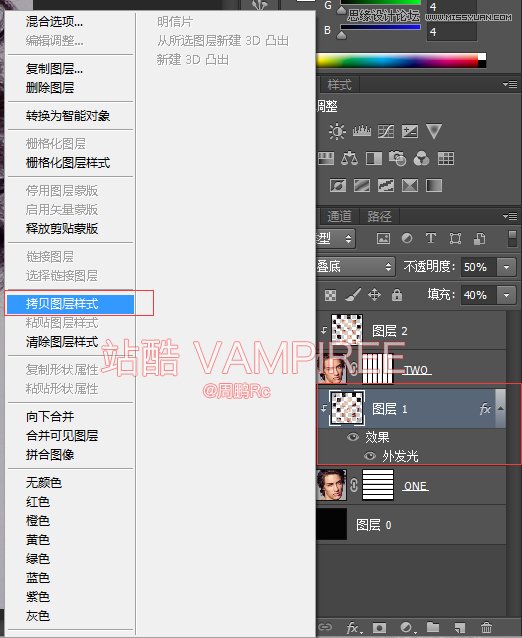Viewport: 522px width, 638px height.
Task: Open the 填充 fill slider arrow
Action: click(507, 295)
